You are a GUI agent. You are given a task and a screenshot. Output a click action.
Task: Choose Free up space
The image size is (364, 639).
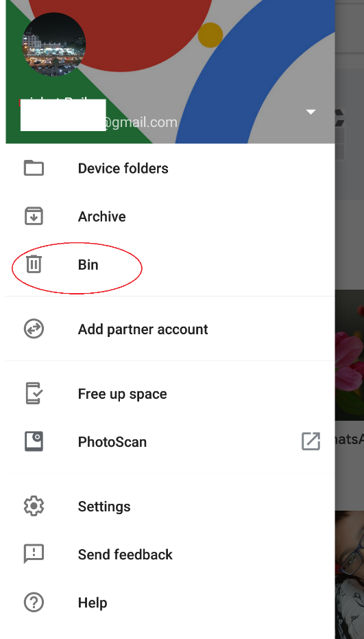pyautogui.click(x=170, y=393)
